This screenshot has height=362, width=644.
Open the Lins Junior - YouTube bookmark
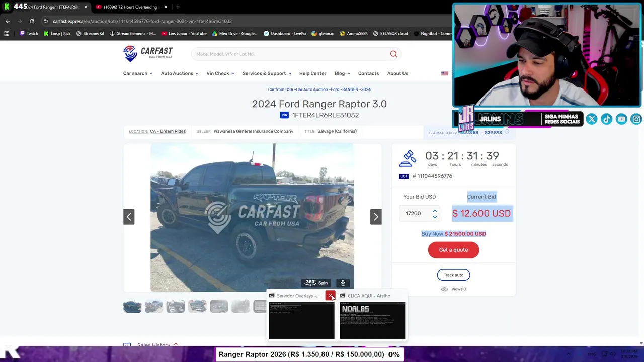pos(184,34)
